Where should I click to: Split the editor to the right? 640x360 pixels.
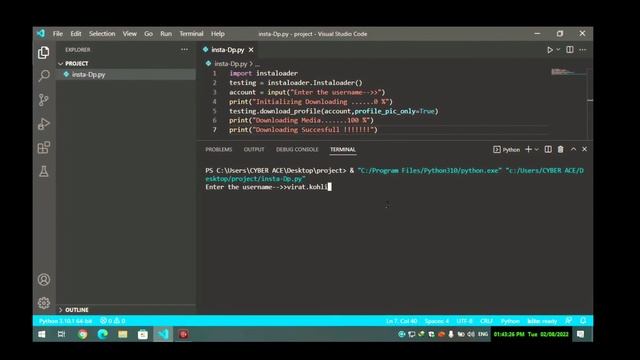(570, 50)
